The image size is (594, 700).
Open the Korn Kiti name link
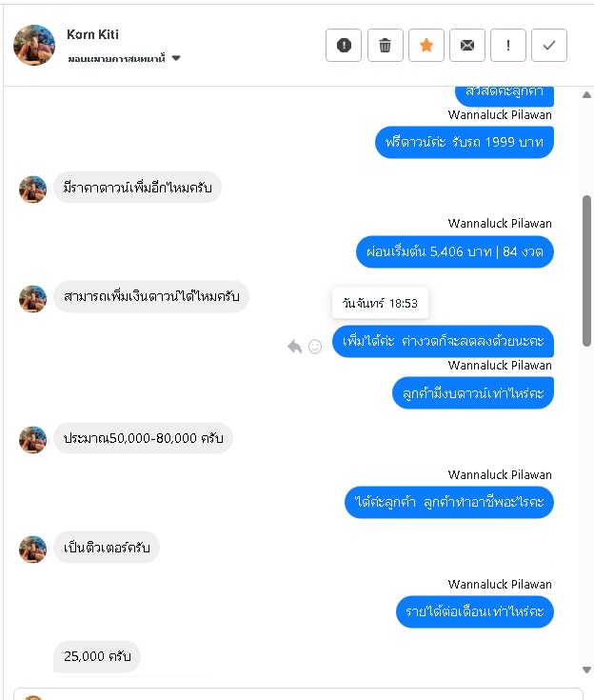[92, 34]
